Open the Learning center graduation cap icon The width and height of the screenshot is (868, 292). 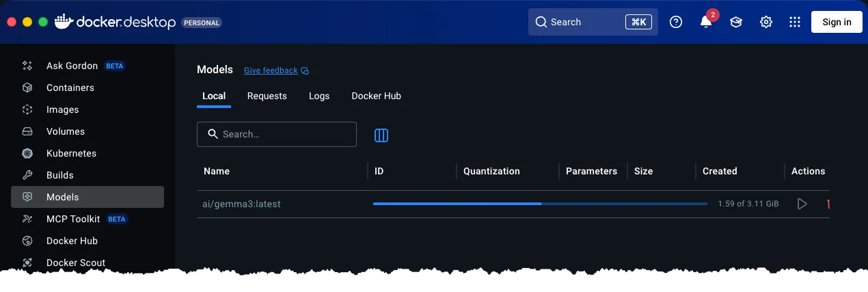tap(736, 22)
